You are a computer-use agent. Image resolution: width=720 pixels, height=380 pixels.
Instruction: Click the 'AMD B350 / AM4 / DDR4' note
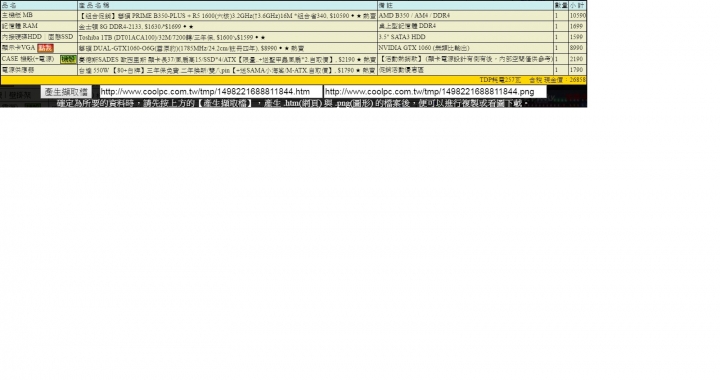414,16
